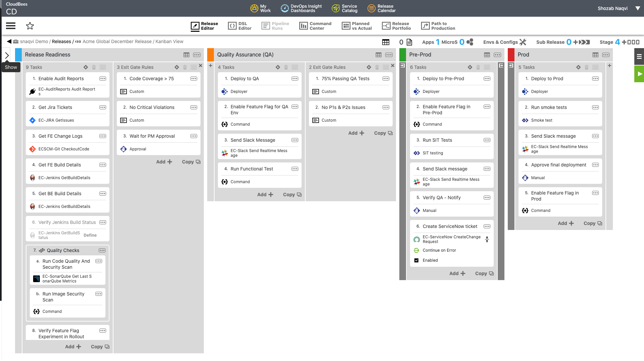The image size is (644, 361).
Task: Click the Approval icon on Wait for PM Approval
Action: [x=124, y=149]
